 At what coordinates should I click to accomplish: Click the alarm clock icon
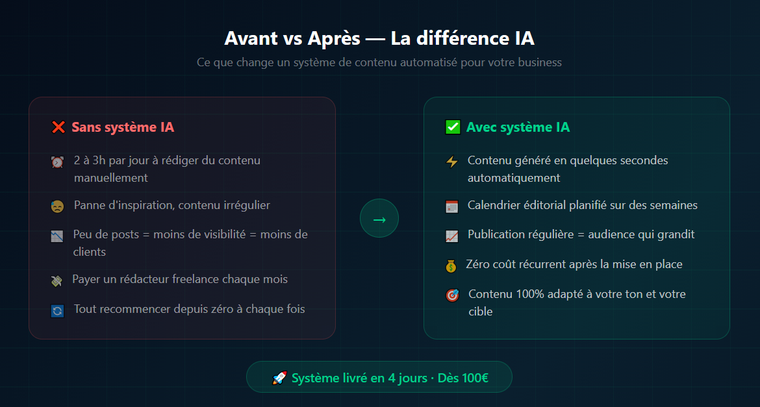[x=57, y=162]
